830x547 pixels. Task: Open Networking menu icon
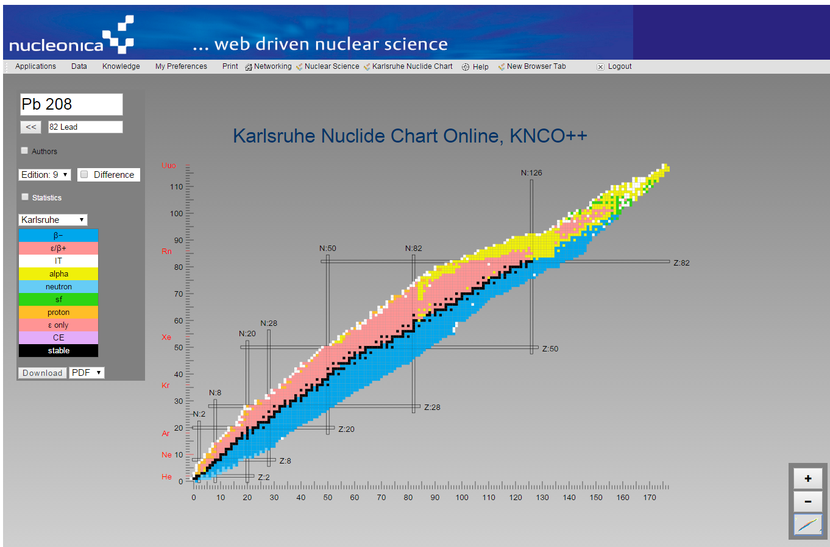coord(248,67)
